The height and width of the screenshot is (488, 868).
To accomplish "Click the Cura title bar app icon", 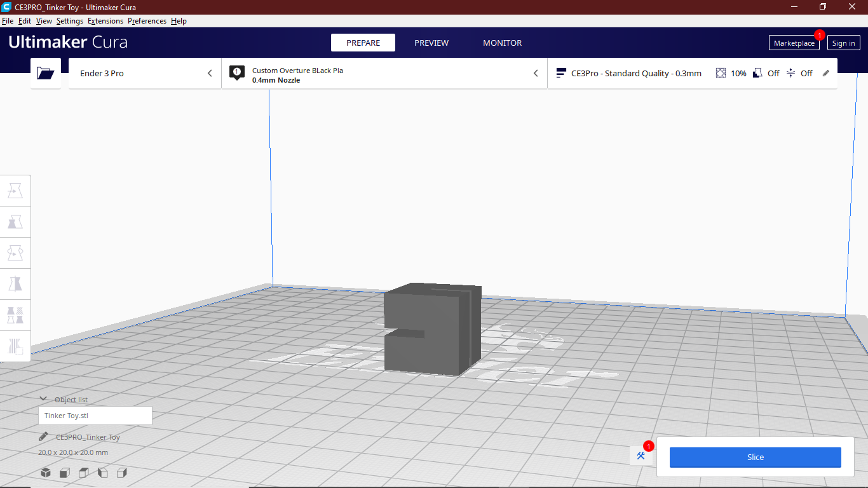I will pyautogui.click(x=7, y=7).
